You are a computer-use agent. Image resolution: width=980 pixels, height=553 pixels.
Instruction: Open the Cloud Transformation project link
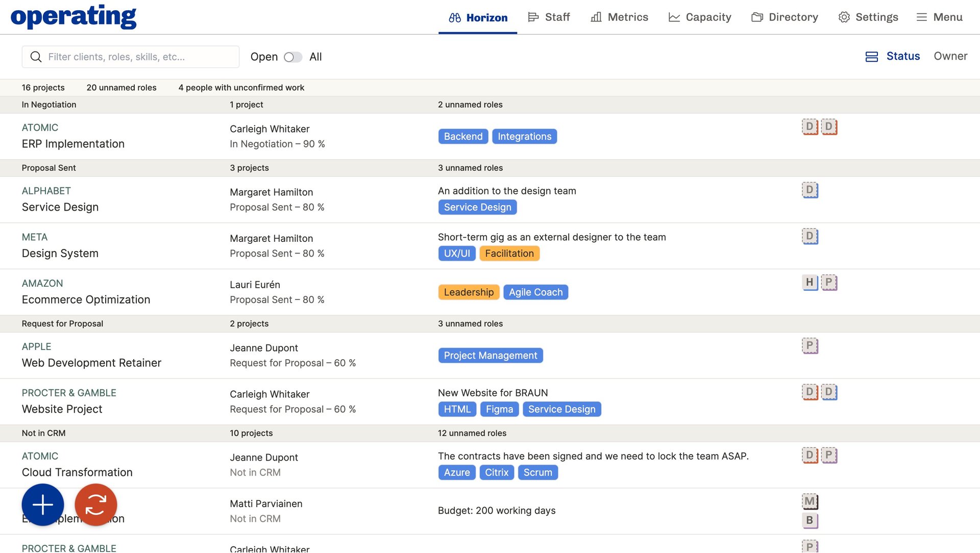click(77, 472)
